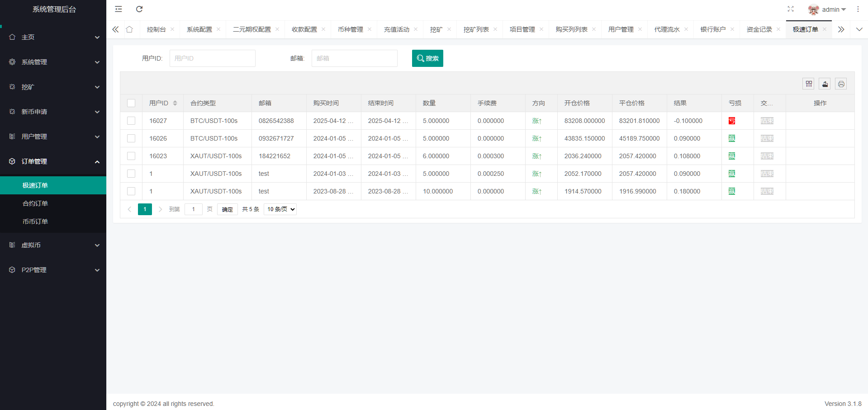Click the print icon above the table
Image resolution: width=868 pixels, height=410 pixels.
tap(841, 84)
